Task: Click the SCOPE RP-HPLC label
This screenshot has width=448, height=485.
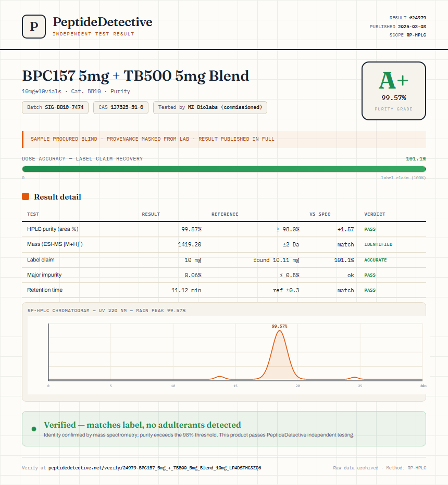Action: 408,35
